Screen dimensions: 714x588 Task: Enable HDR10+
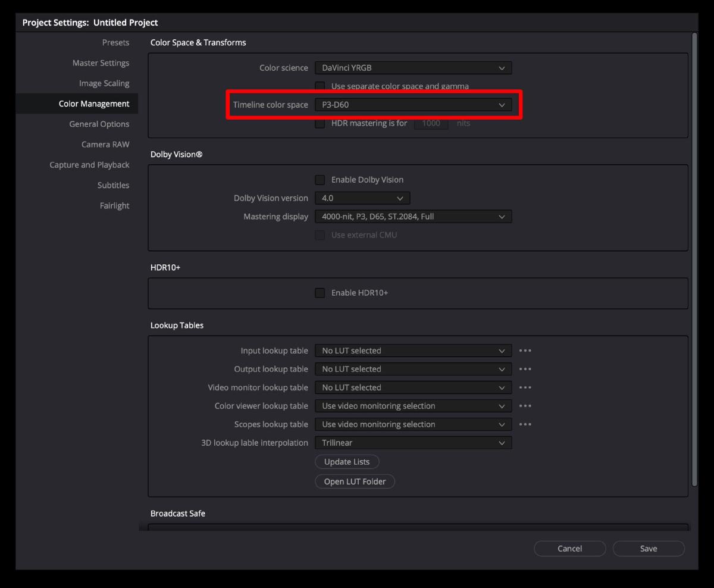tap(320, 292)
